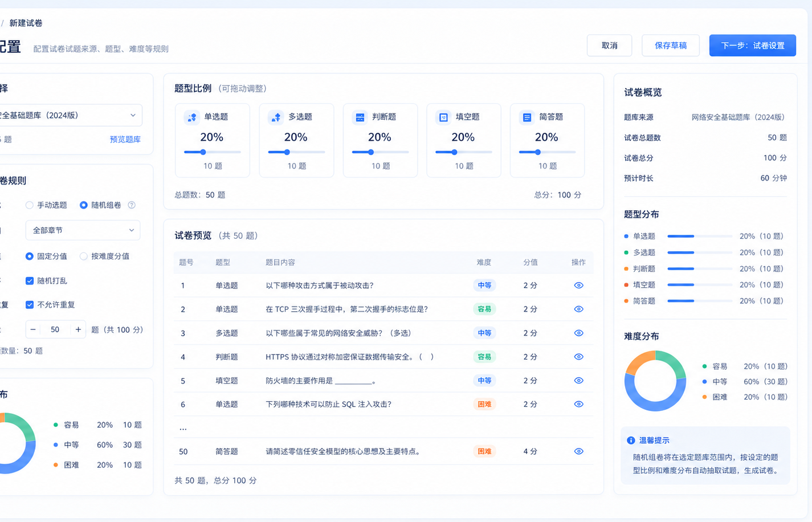Select the 按难度分值 radio option

pos(83,256)
